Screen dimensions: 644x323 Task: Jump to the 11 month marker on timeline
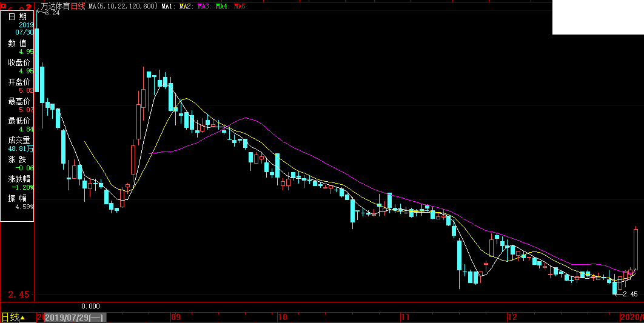click(406, 317)
